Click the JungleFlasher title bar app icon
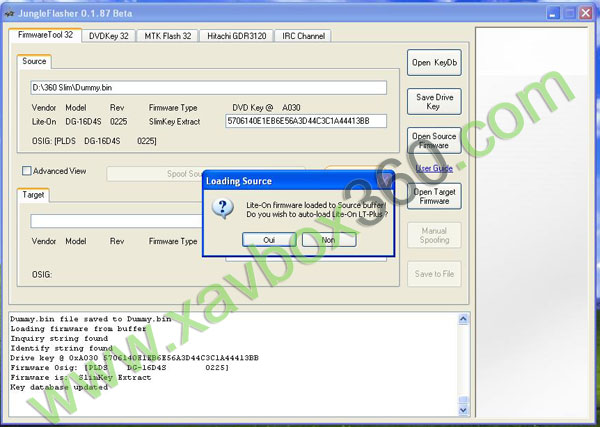The image size is (600, 427). tap(9, 13)
